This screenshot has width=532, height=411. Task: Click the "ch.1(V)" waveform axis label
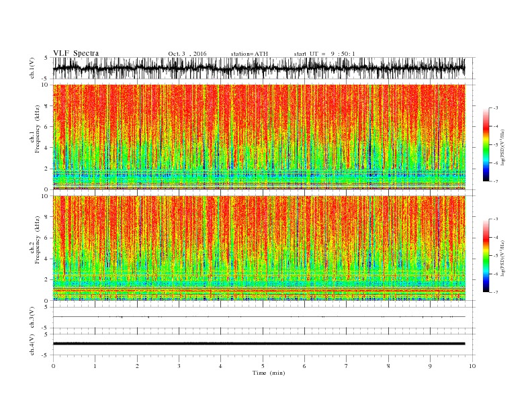[x=32, y=67]
